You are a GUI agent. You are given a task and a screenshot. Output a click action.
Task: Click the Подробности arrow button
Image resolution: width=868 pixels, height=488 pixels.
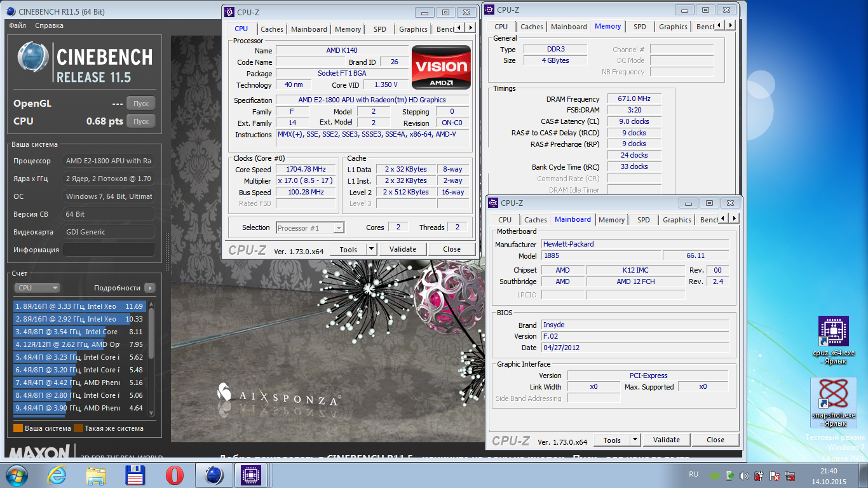point(150,288)
